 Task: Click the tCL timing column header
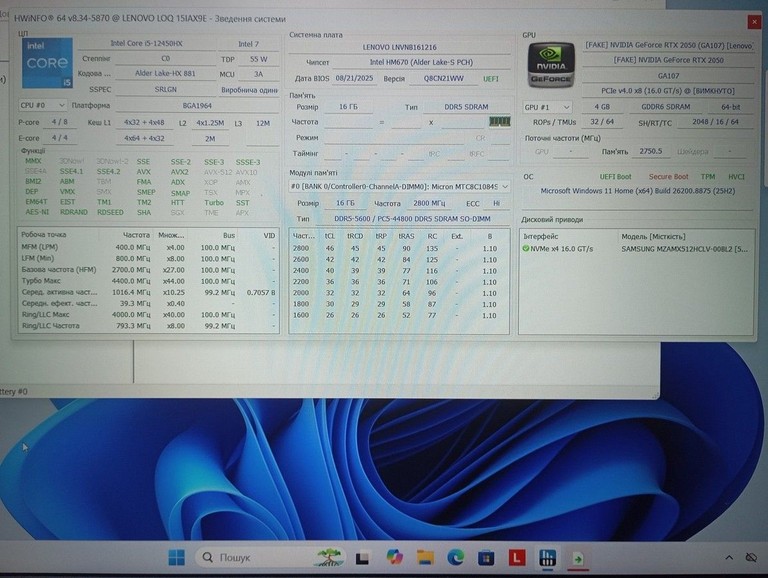click(330, 236)
